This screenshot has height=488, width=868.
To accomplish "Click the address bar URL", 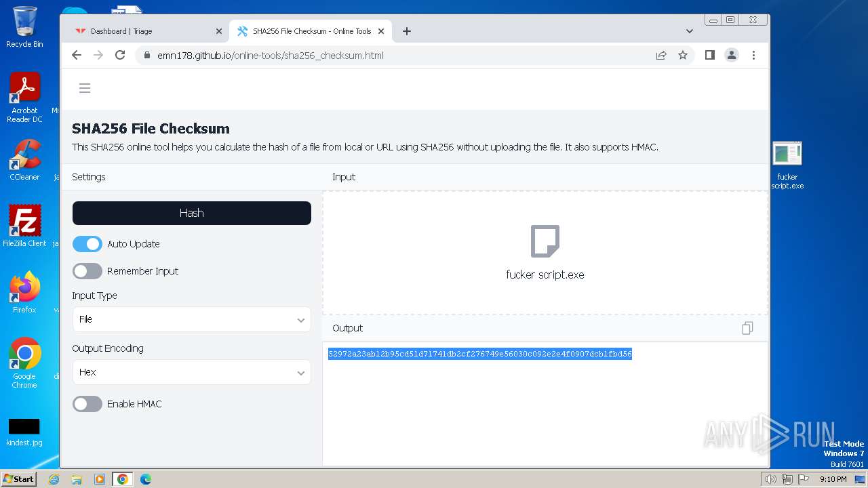I will [x=271, y=56].
